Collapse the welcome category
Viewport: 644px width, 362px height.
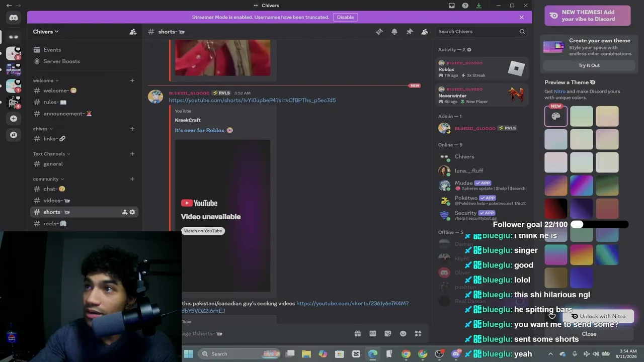tap(46, 80)
